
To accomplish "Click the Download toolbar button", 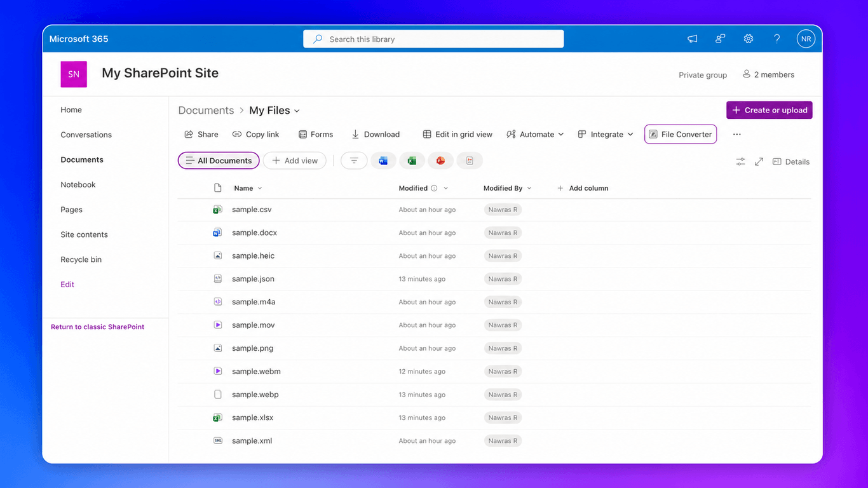I will coord(376,134).
